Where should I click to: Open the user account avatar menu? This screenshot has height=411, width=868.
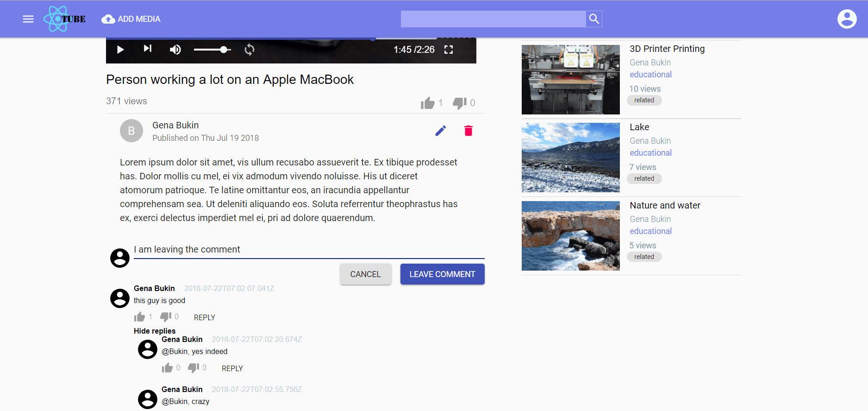[847, 19]
